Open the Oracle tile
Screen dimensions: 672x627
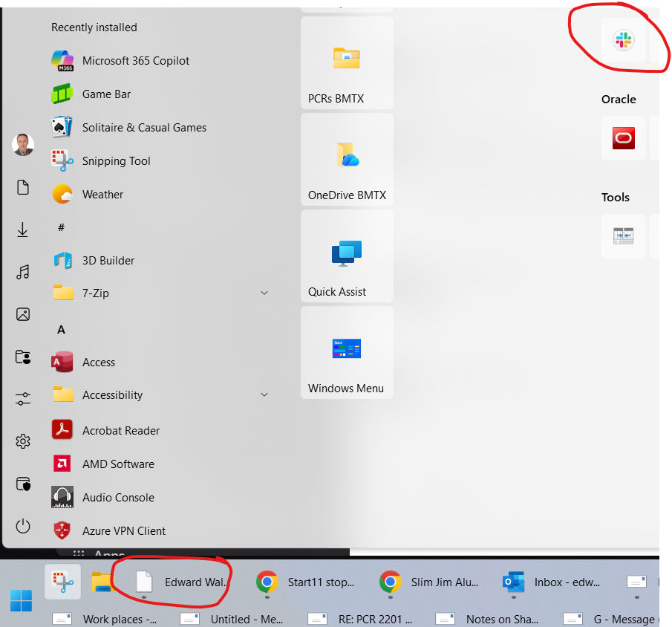coord(623,138)
